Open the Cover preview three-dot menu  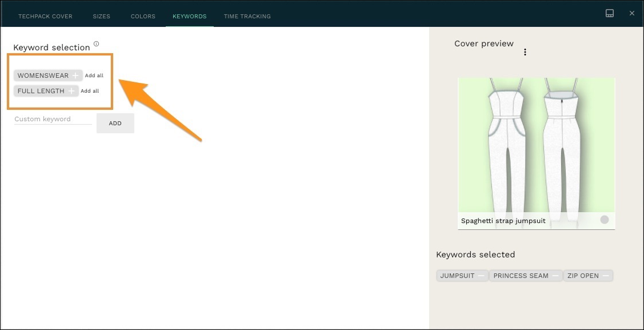point(525,52)
